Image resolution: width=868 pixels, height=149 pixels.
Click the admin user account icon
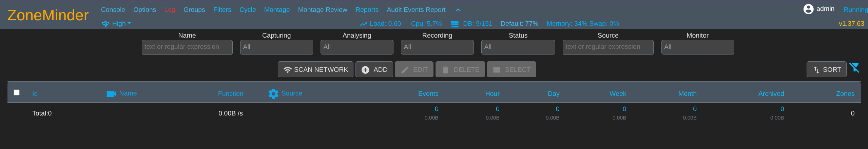(x=808, y=9)
